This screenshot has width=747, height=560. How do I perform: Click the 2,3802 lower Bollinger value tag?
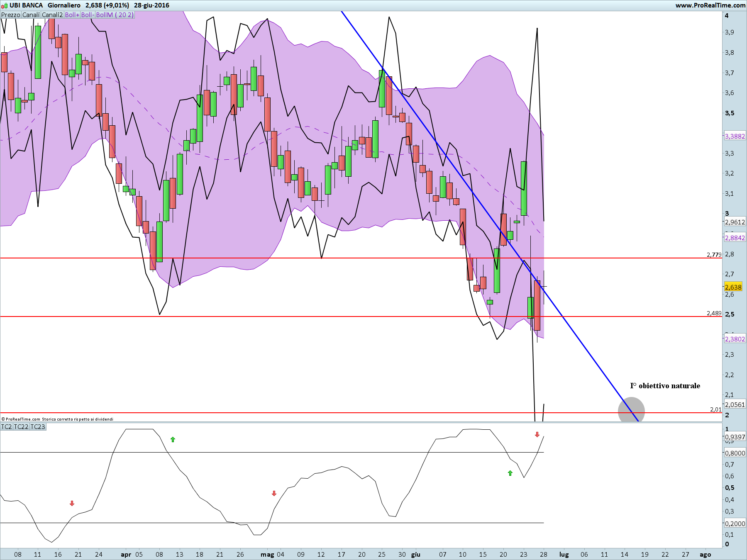coord(735,339)
